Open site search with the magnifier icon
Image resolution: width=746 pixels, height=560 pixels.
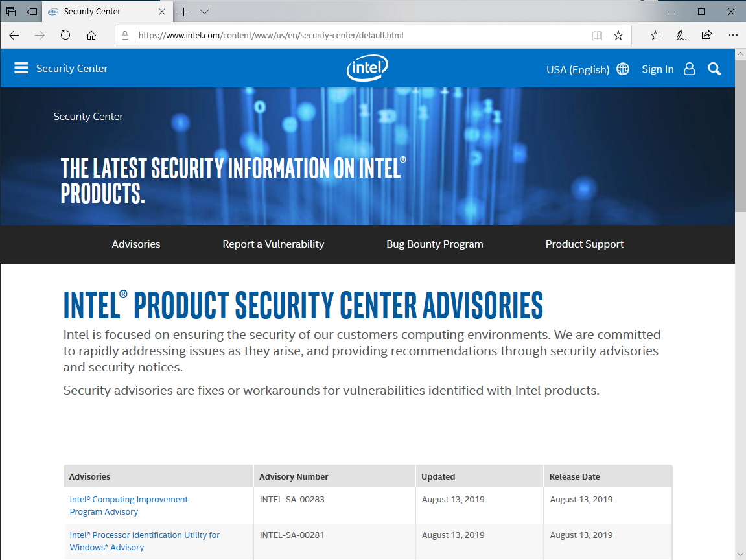pos(714,69)
